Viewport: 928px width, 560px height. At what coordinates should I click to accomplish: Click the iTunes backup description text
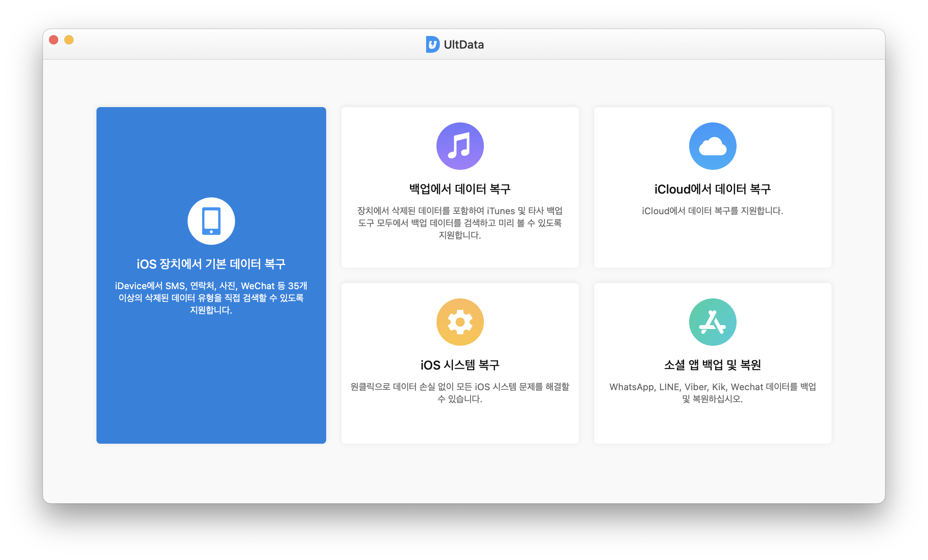(x=460, y=223)
